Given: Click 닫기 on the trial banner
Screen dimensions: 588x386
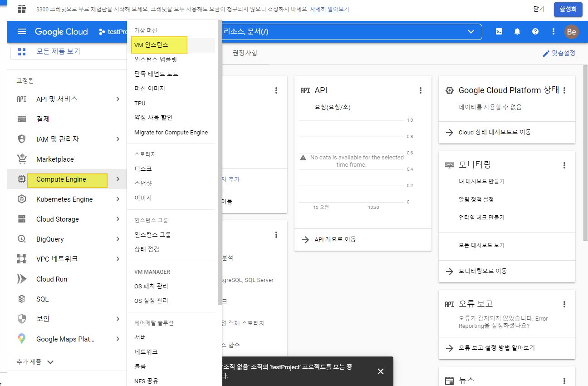Looking at the screenshot, I should [x=539, y=9].
